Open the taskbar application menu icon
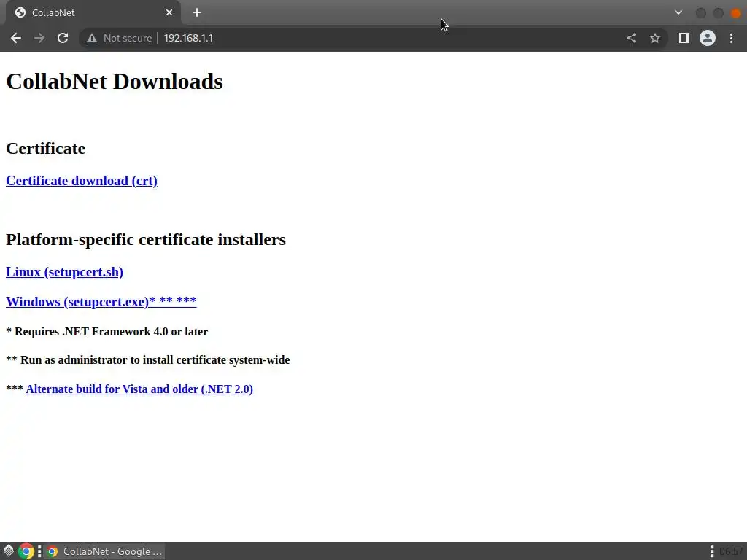The image size is (747, 560). point(9,551)
